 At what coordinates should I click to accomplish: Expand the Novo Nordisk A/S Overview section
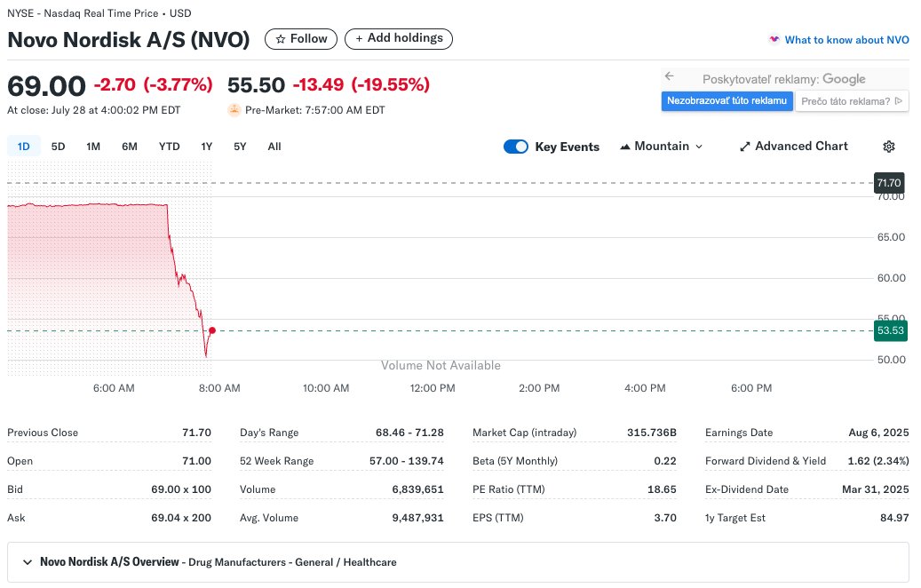pos(27,562)
